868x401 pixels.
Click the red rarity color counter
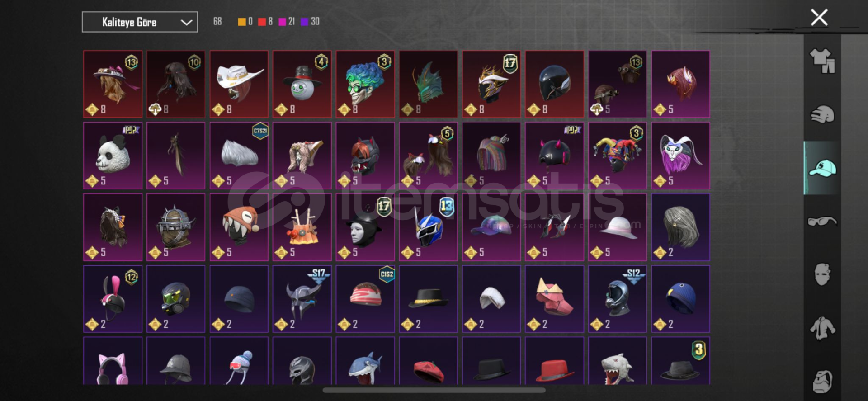(x=265, y=21)
